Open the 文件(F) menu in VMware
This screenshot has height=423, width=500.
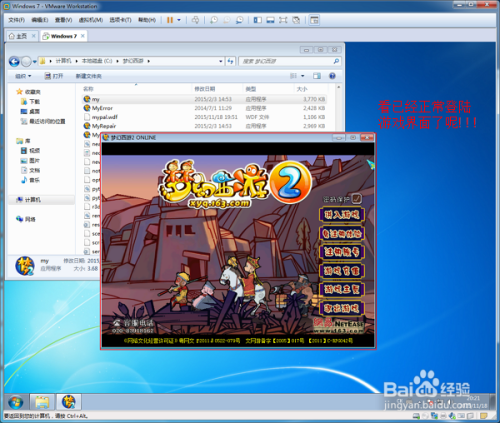tap(16, 20)
